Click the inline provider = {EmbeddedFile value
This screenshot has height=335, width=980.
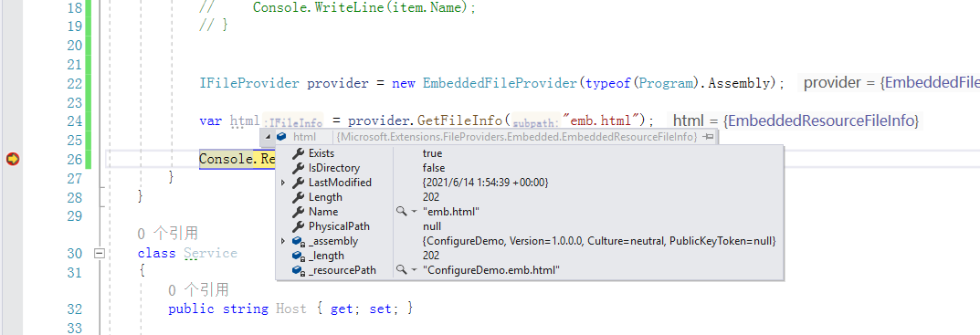point(891,82)
